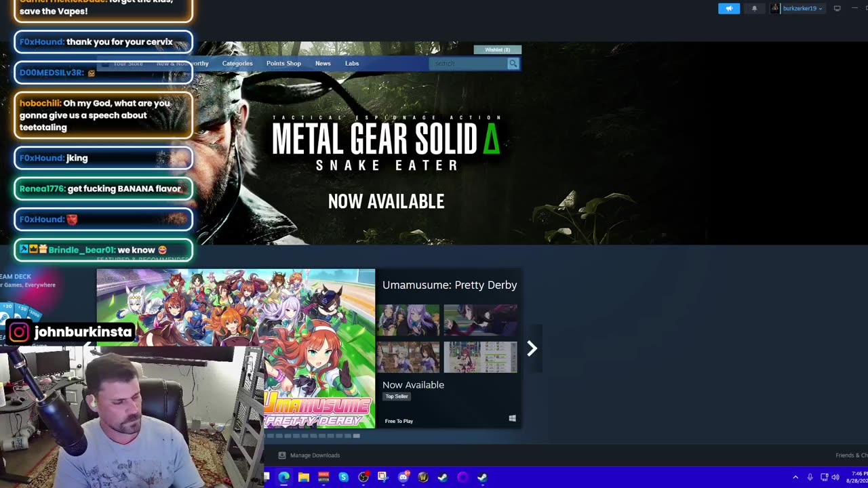Open Snipping Tool from the taskbar

click(x=383, y=477)
